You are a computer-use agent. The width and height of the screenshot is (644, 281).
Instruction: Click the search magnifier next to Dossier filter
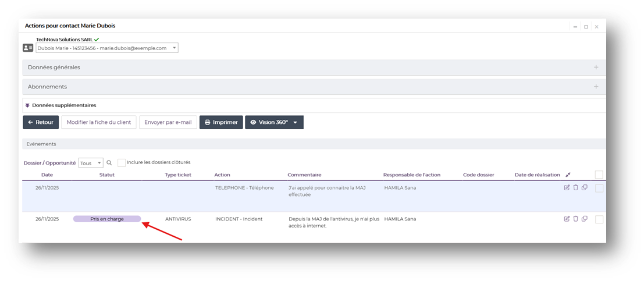point(109,163)
